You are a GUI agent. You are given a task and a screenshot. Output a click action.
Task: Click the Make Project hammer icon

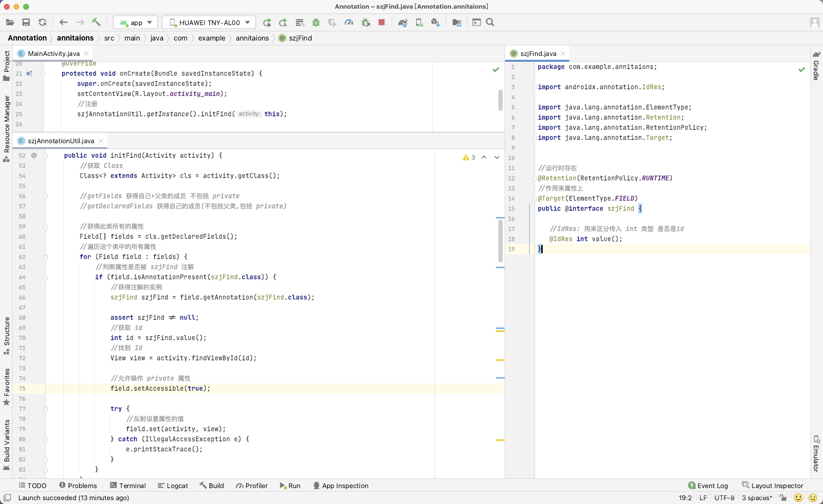(x=96, y=22)
